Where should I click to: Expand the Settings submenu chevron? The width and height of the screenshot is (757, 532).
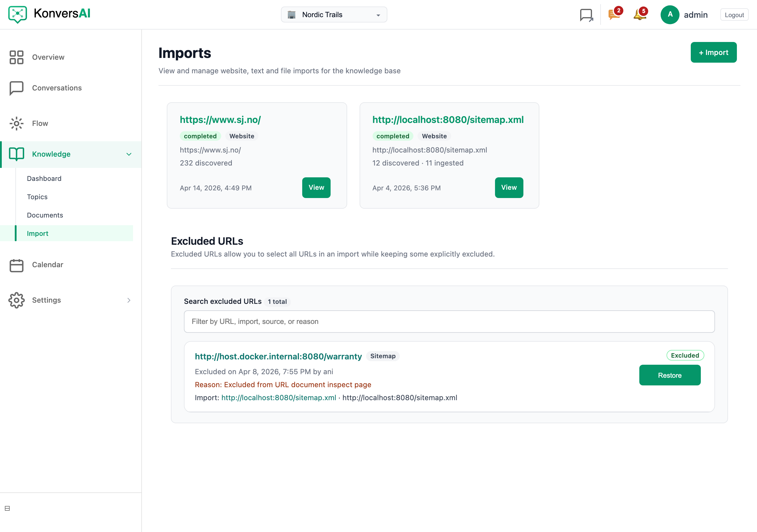click(x=129, y=300)
